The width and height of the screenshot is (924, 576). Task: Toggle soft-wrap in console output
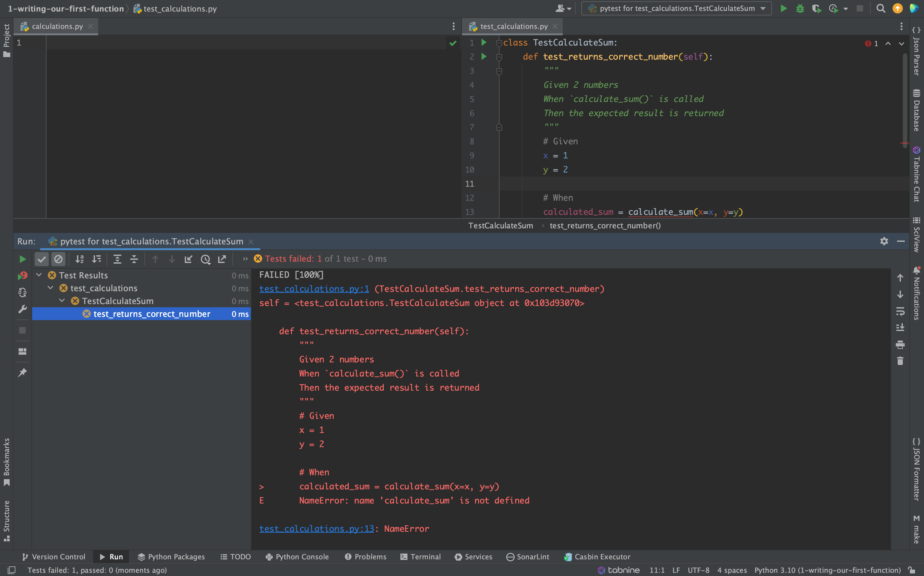(x=900, y=311)
